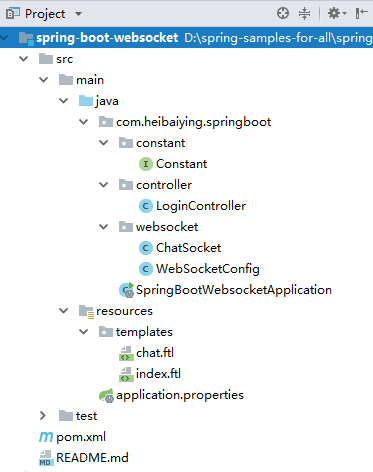Click the Maven pom.xml icon

coord(46,437)
